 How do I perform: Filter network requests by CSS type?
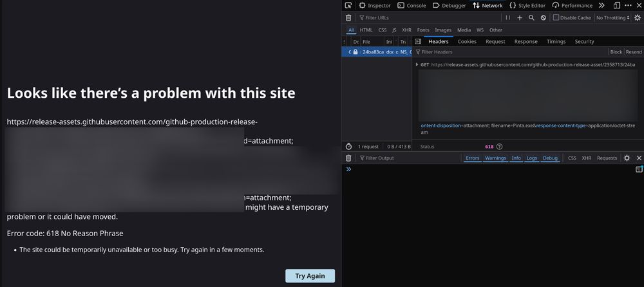pos(383,30)
